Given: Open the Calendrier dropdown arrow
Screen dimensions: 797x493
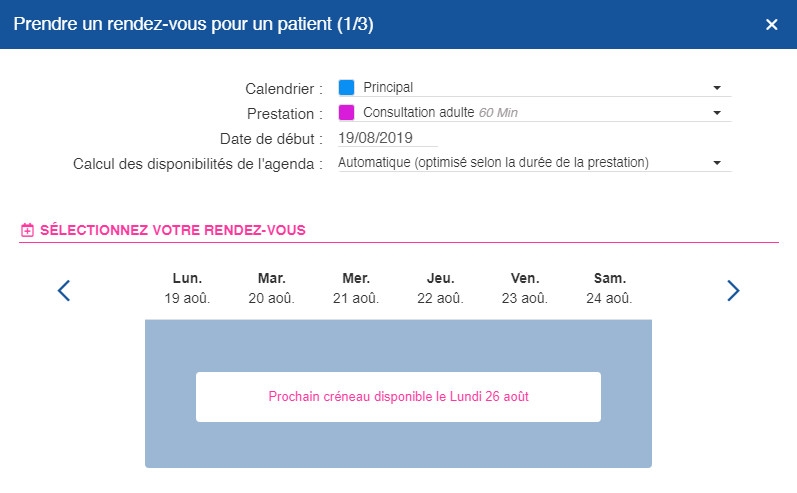Looking at the screenshot, I should tap(717, 88).
